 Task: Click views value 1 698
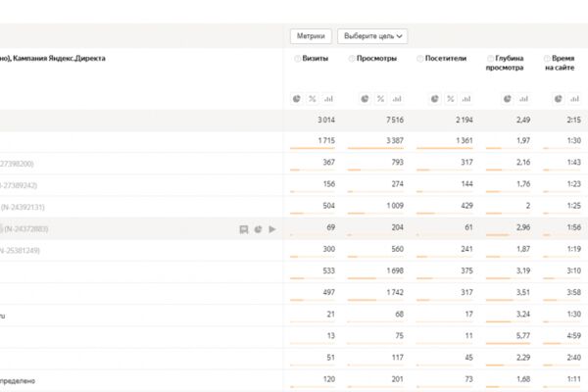395,270
